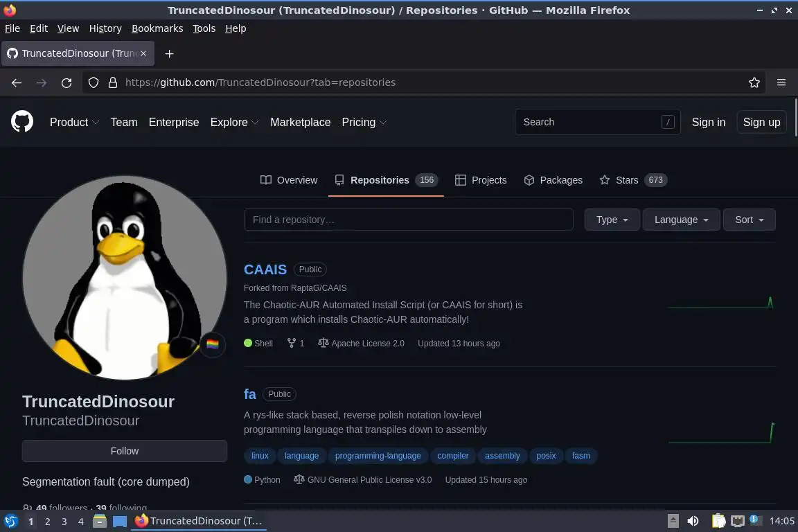Click the show desktop taskbar icon
Viewport: 798px width, 532px height.
click(120, 521)
